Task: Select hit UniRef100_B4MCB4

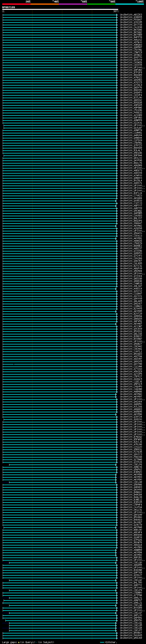Action: point(131,495)
